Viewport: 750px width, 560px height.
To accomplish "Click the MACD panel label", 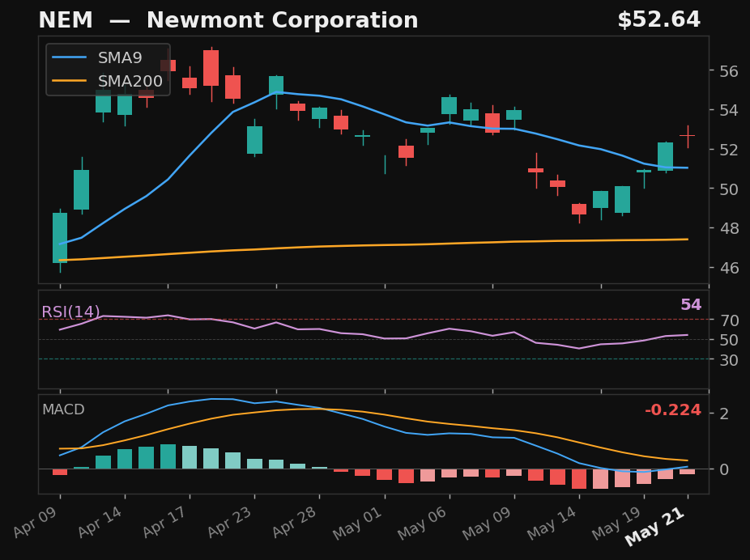I will [x=63, y=409].
